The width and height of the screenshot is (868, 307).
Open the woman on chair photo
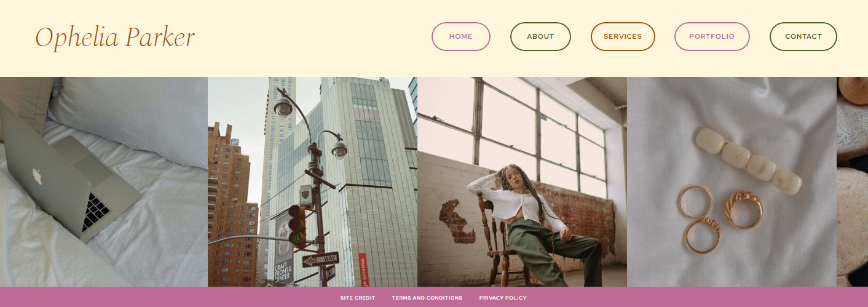(522, 181)
